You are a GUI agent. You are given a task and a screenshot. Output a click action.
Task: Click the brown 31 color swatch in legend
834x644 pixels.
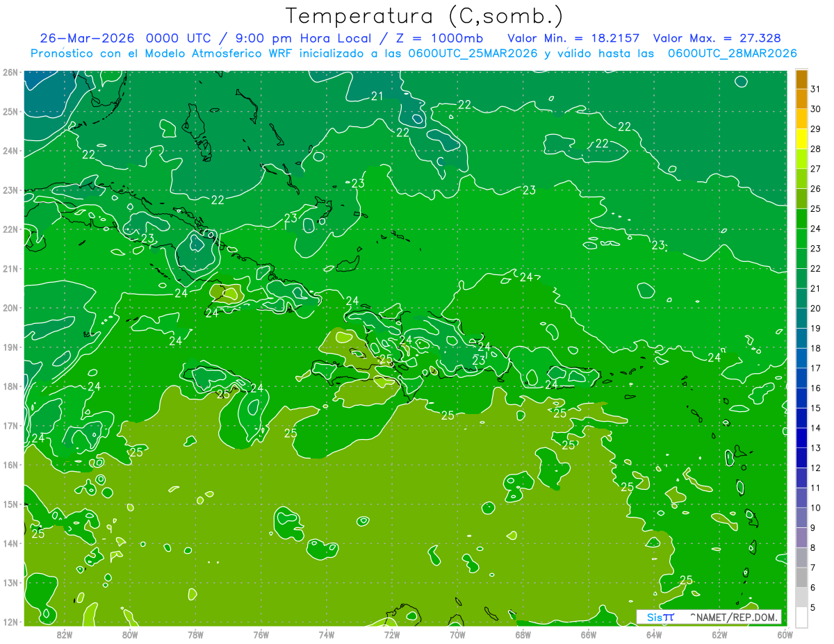(x=801, y=79)
